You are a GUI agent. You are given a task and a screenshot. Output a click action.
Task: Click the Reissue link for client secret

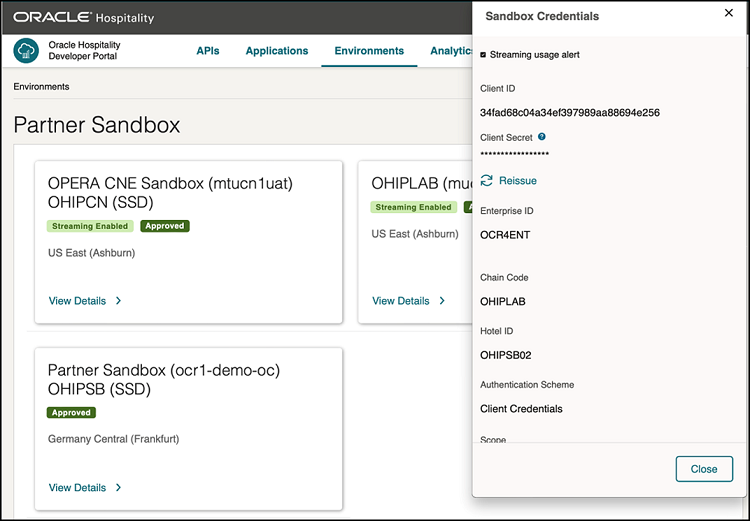click(x=517, y=181)
